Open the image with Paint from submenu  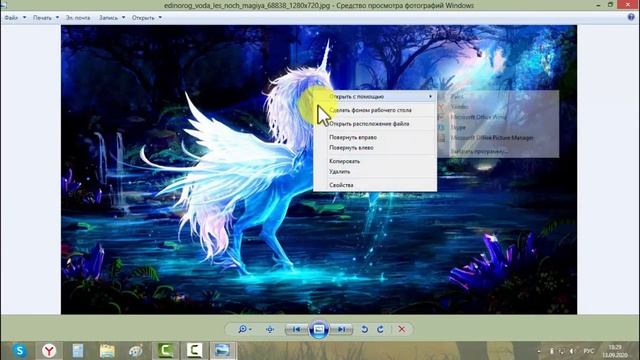click(x=498, y=97)
